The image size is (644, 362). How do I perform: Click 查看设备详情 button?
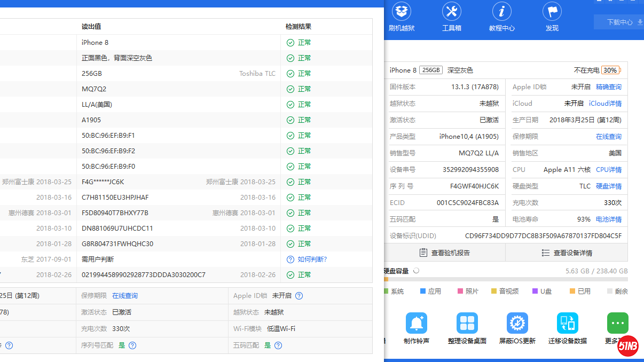tap(567, 253)
